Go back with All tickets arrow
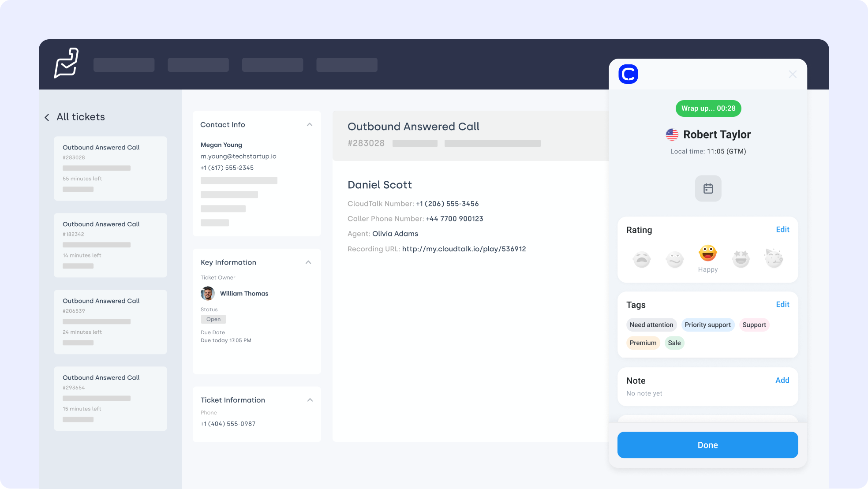This screenshot has width=868, height=489. pos(47,117)
